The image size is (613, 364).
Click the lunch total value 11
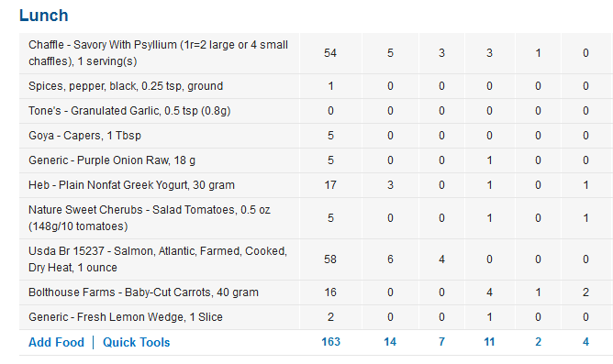489,342
